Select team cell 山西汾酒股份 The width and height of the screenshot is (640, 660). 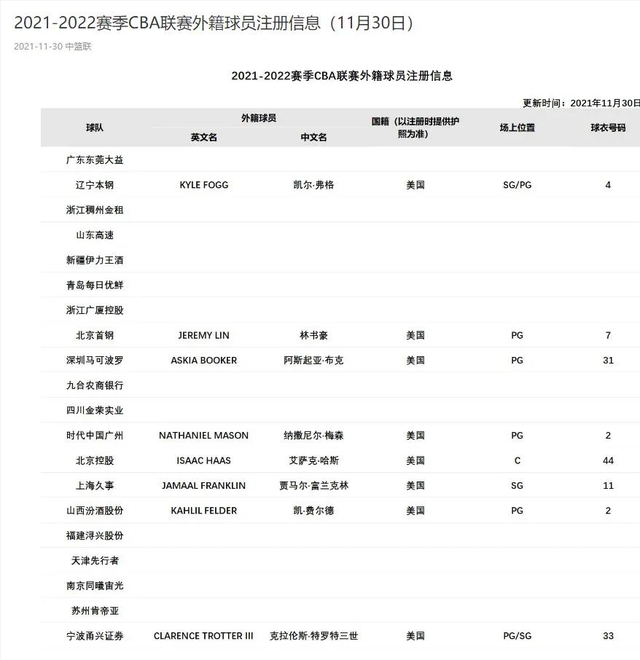[x=95, y=511]
